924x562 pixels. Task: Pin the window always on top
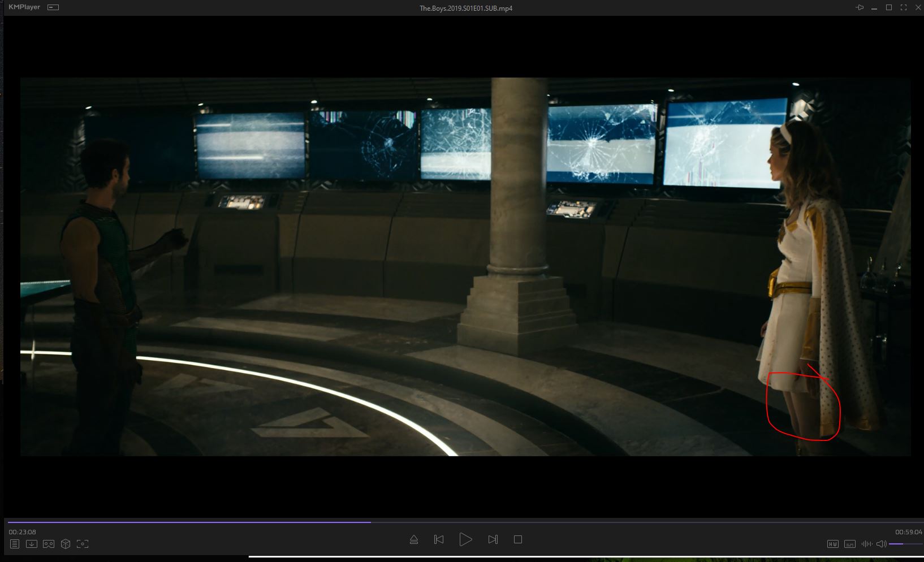pyautogui.click(x=860, y=7)
